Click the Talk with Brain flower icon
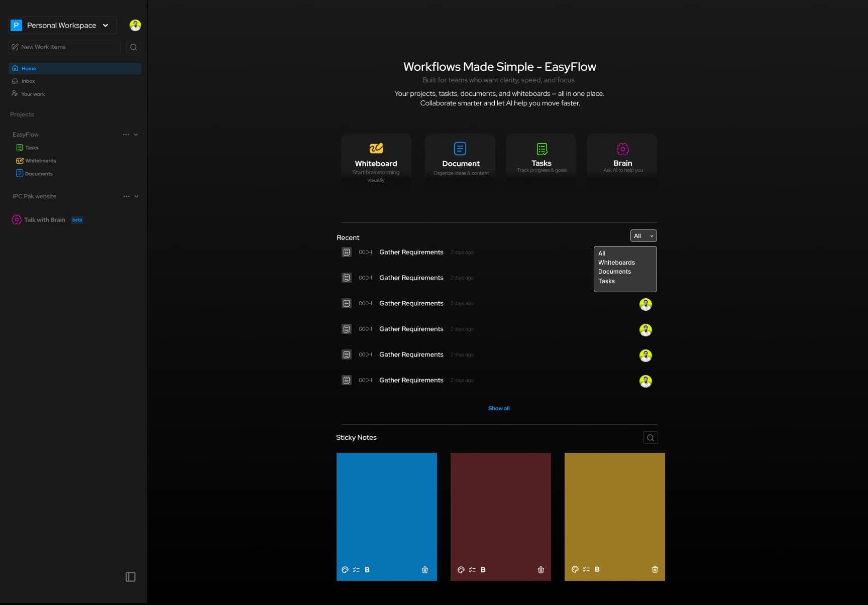The width and height of the screenshot is (868, 605). click(x=17, y=220)
